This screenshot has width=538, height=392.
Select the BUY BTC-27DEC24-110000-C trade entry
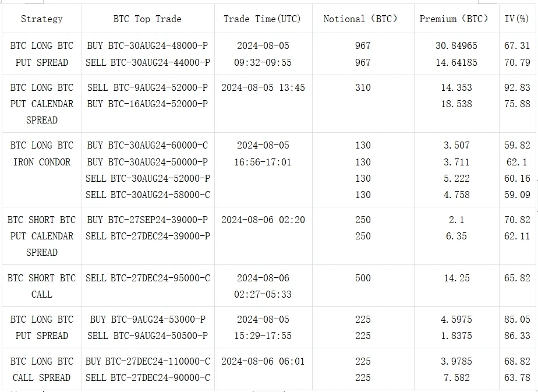coord(148,361)
